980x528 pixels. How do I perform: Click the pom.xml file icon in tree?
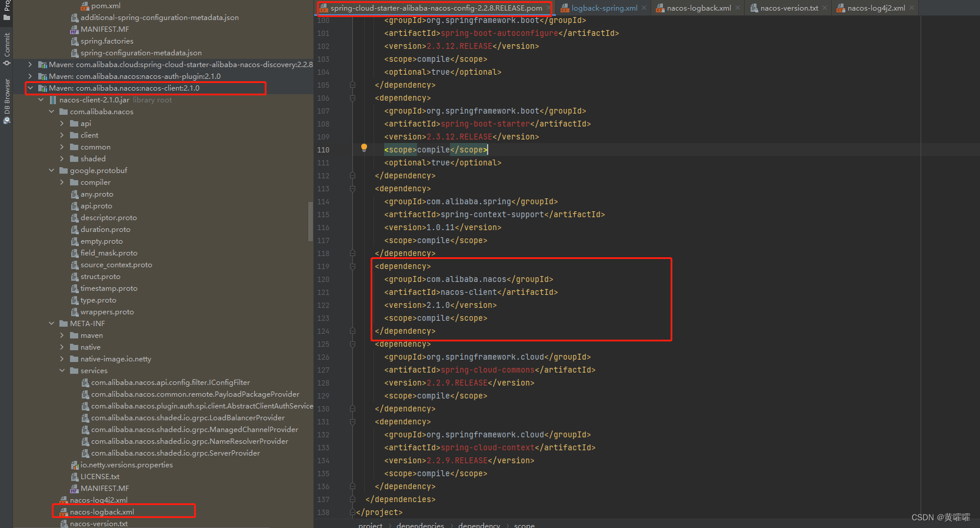85,6
